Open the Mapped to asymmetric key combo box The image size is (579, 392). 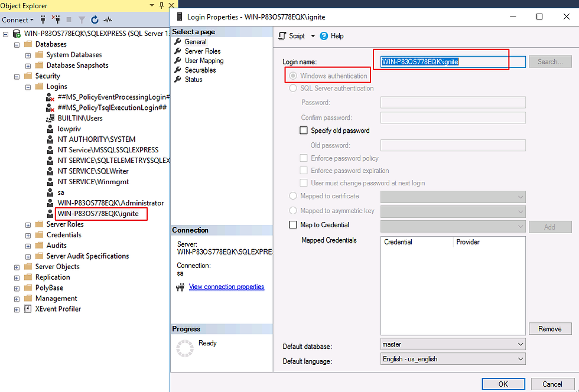(453, 211)
